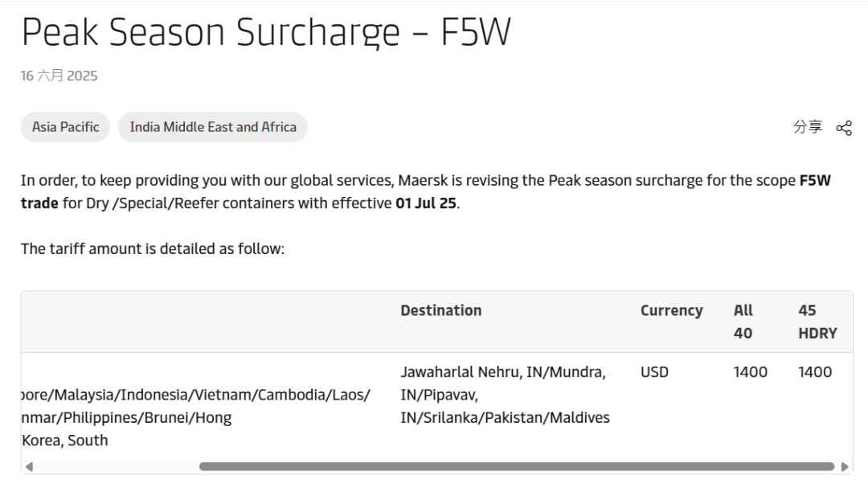Click the 分享 share label
This screenshot has height=492, width=868.
tap(808, 127)
